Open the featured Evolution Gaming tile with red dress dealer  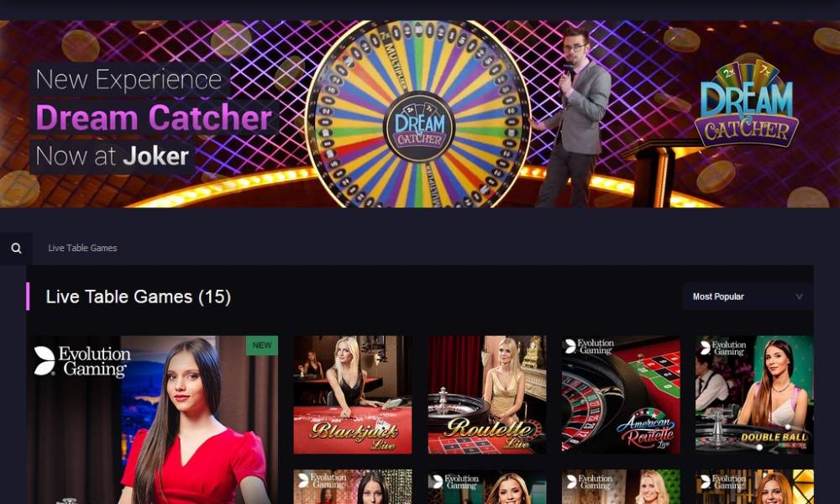tap(153, 420)
